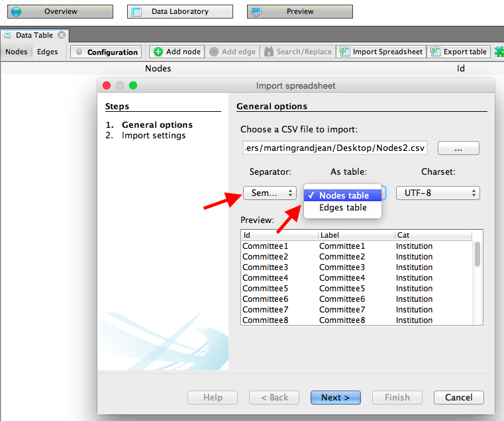504x421 pixels.
Task: Click the Preview monitor icon
Action: pyautogui.click(x=256, y=12)
